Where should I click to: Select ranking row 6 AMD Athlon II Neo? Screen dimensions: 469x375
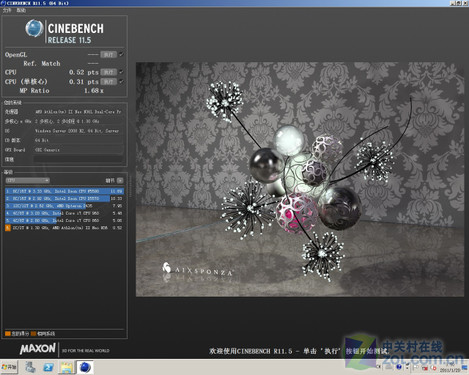(x=64, y=228)
